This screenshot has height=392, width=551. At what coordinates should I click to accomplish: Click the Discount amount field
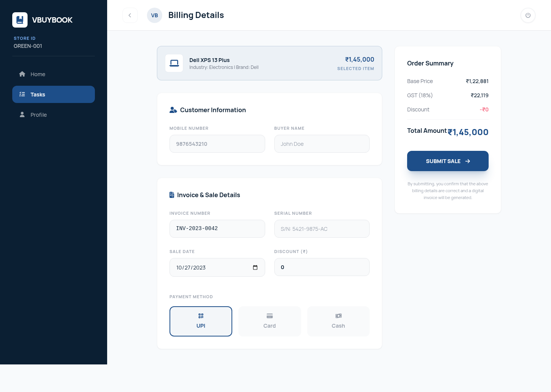tap(322, 267)
